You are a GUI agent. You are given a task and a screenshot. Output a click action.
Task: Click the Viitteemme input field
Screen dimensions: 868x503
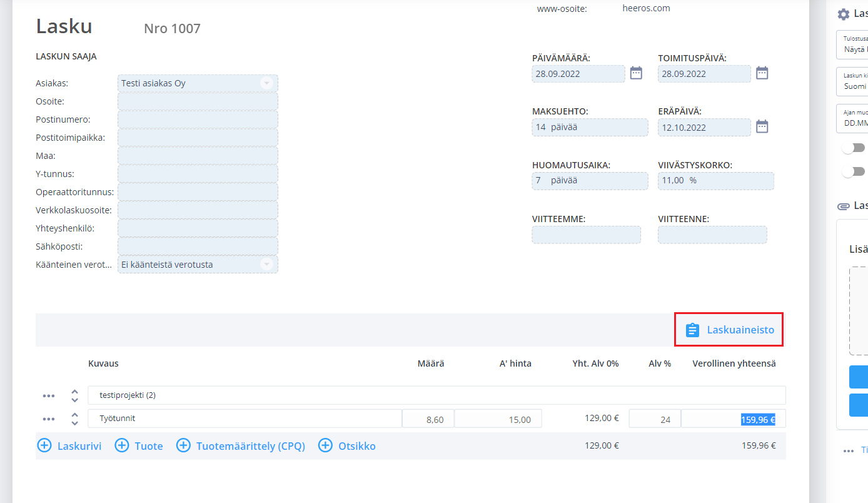click(x=587, y=235)
